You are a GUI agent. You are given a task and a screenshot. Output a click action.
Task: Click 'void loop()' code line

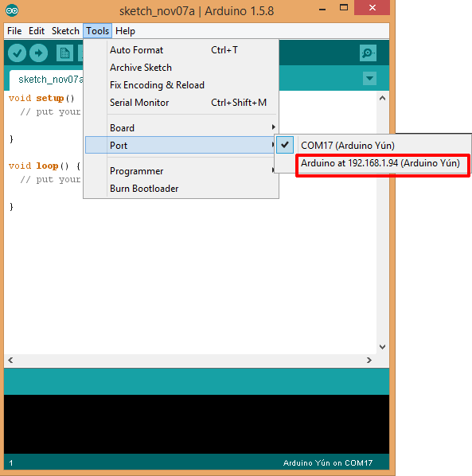45,166
